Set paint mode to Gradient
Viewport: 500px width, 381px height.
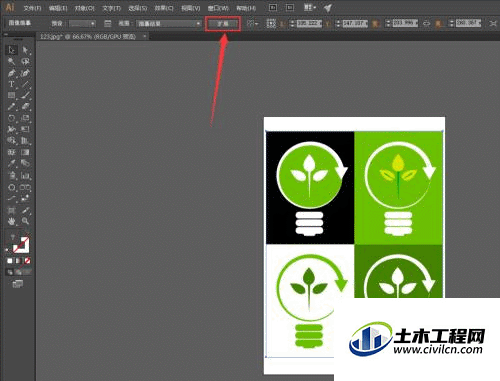pos(19,261)
